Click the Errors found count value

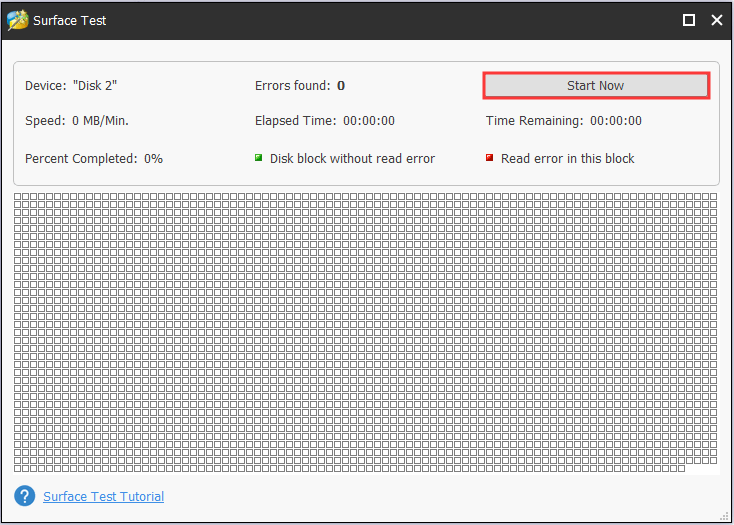(x=341, y=86)
